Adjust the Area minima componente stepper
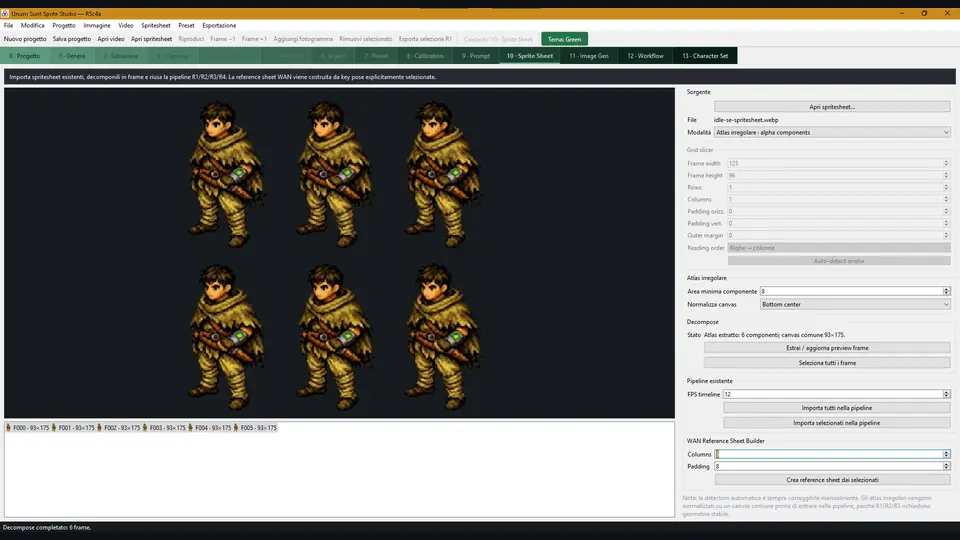The image size is (960, 540). [x=947, y=291]
